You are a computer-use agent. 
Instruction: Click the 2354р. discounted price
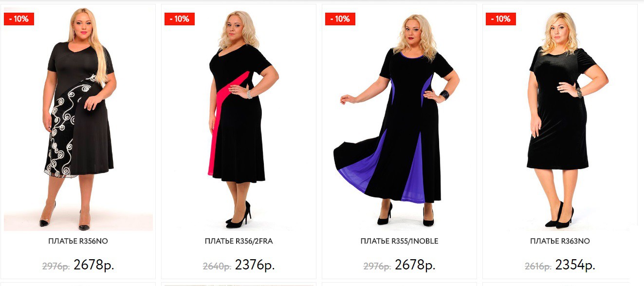(x=575, y=265)
